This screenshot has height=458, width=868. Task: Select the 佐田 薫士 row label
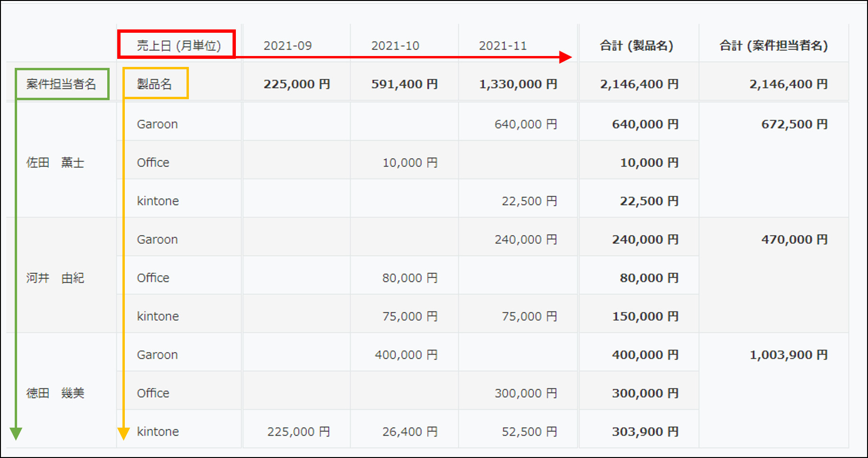pos(55,162)
